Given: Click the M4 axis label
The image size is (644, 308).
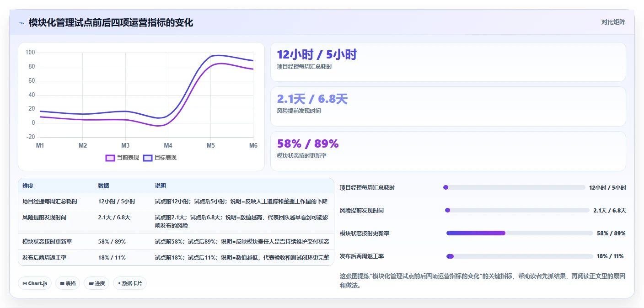Looking at the screenshot, I should [168, 146].
